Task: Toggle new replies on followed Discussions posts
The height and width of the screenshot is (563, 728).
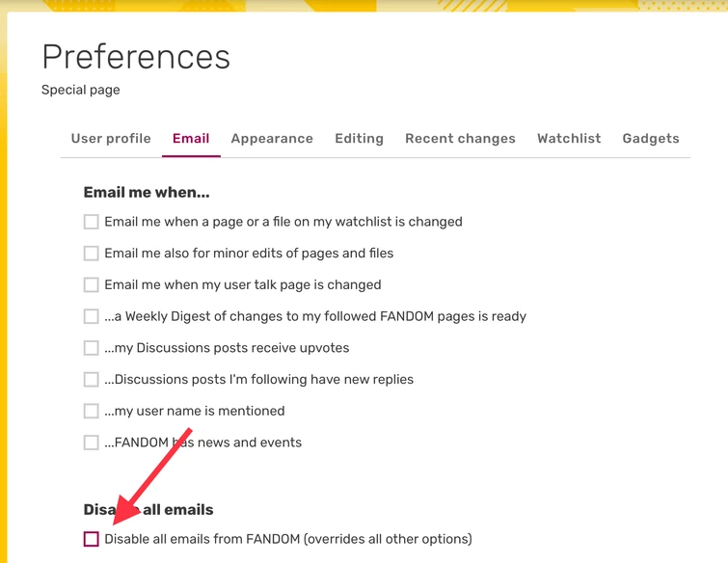Action: tap(92, 380)
